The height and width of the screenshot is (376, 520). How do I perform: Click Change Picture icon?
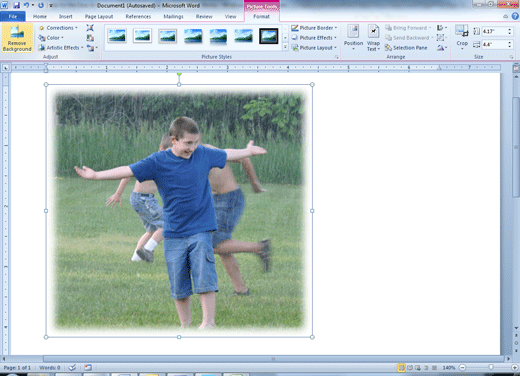(90, 38)
